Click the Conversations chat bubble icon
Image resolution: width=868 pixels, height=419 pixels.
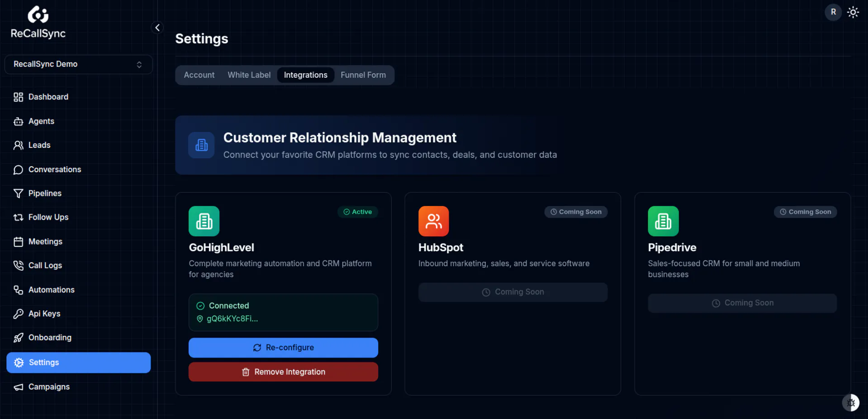click(x=18, y=169)
